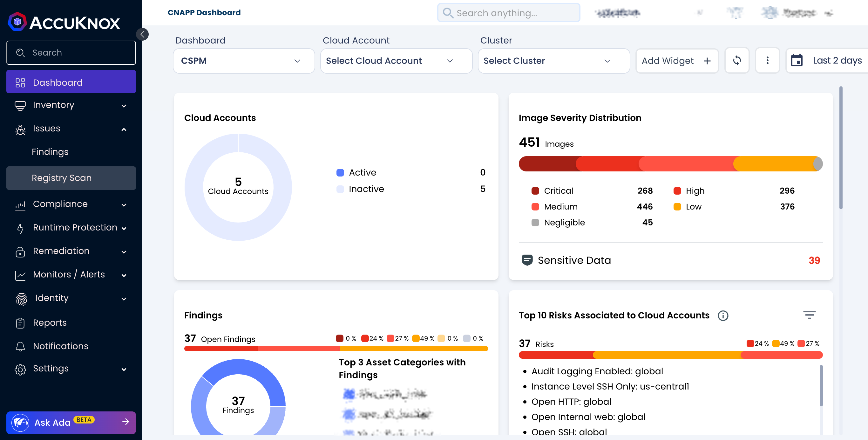The image size is (868, 440).
Task: Click the Search anything input field
Action: point(508,13)
